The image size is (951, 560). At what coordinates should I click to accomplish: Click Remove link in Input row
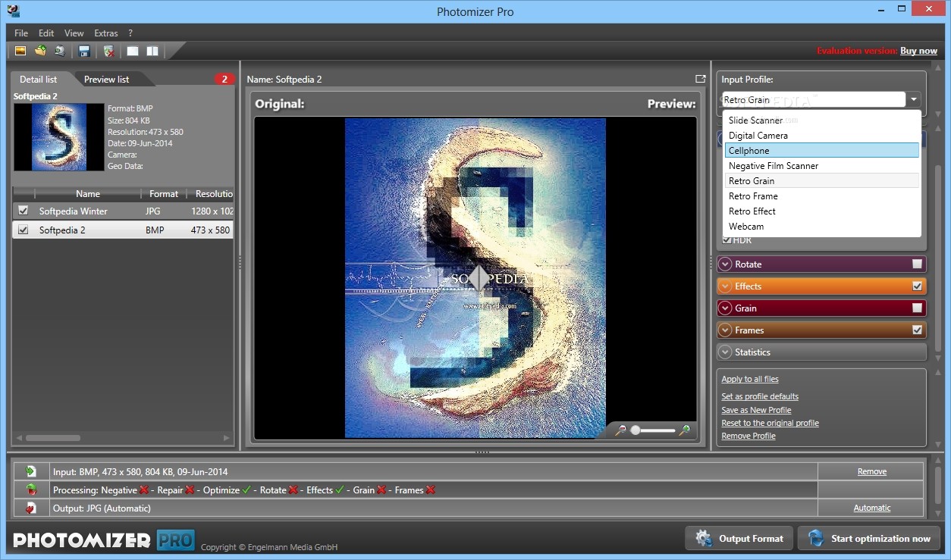pos(872,471)
